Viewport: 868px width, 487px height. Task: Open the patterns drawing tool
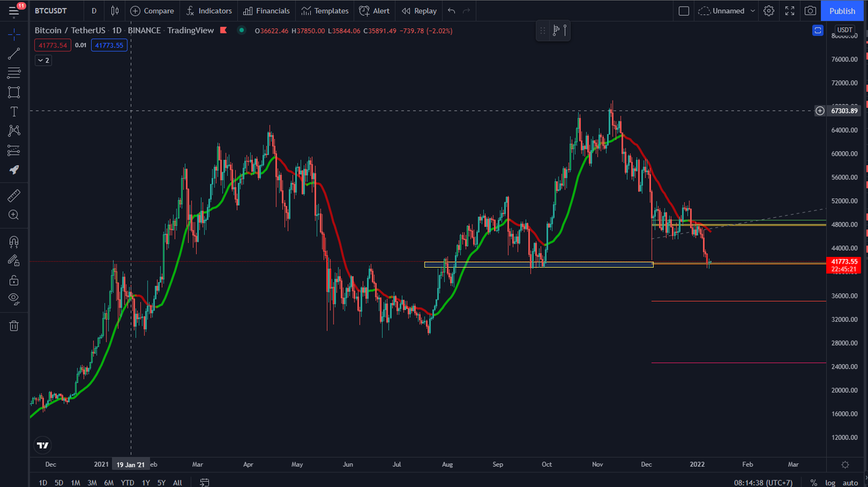pyautogui.click(x=14, y=131)
